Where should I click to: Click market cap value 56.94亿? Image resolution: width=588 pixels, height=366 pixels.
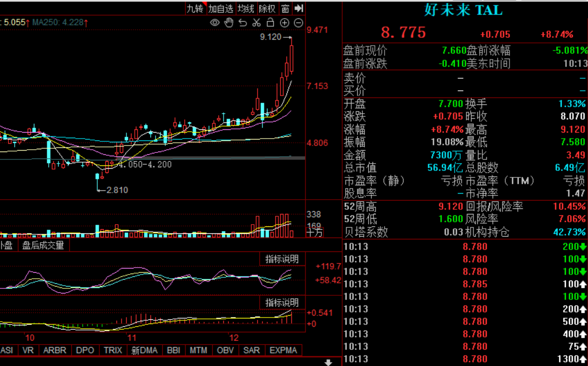[x=445, y=168]
